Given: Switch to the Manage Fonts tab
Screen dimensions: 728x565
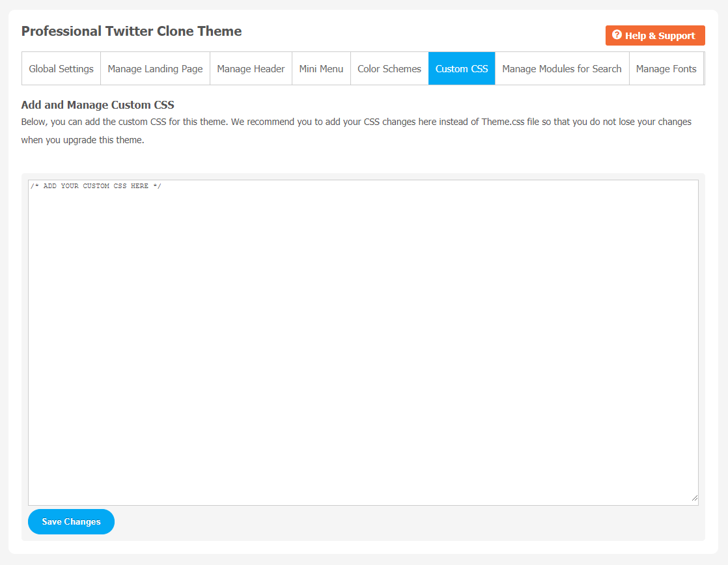Looking at the screenshot, I should click(666, 69).
